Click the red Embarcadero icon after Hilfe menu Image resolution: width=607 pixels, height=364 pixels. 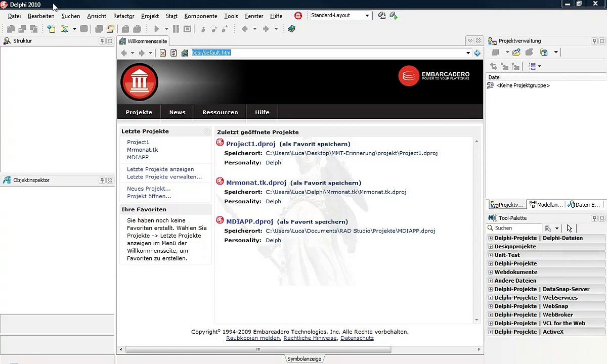298,16
